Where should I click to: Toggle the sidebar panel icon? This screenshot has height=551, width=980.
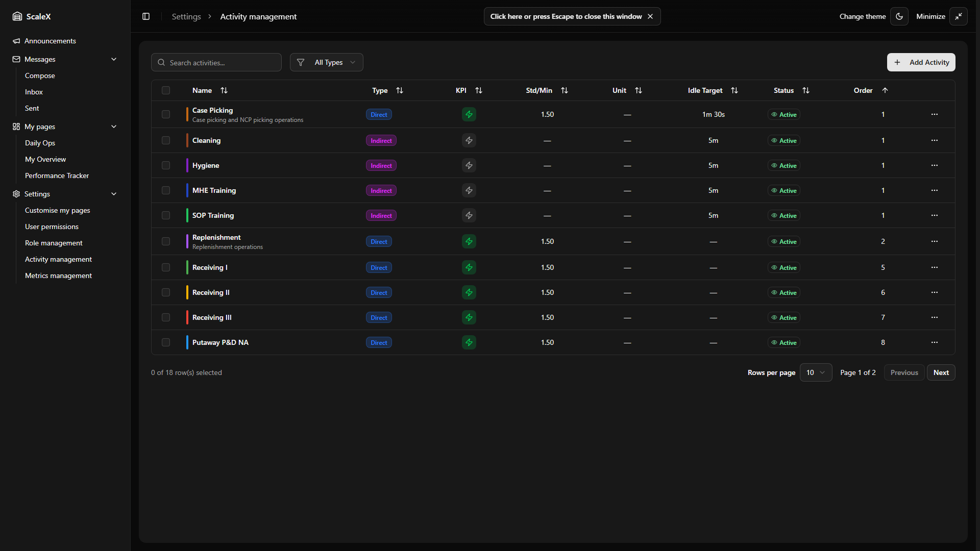coord(146,16)
